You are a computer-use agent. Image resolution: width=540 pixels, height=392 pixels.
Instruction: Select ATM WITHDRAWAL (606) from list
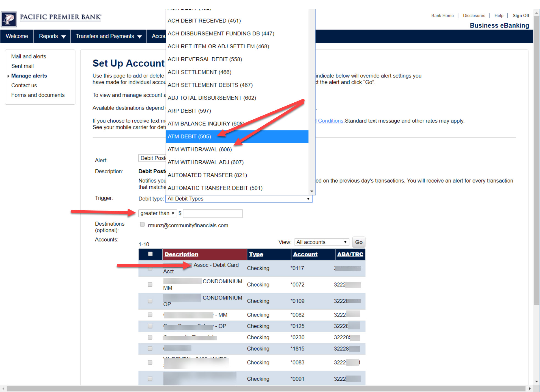(x=200, y=149)
